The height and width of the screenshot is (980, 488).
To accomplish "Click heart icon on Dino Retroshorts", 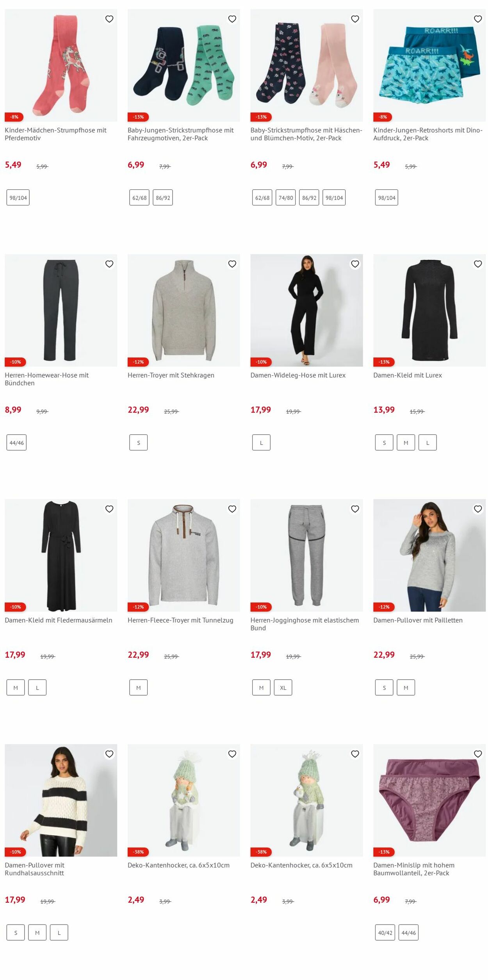I will 478,19.
